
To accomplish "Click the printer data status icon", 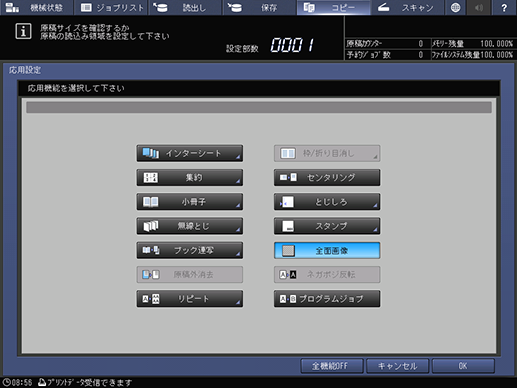I will point(42,382).
